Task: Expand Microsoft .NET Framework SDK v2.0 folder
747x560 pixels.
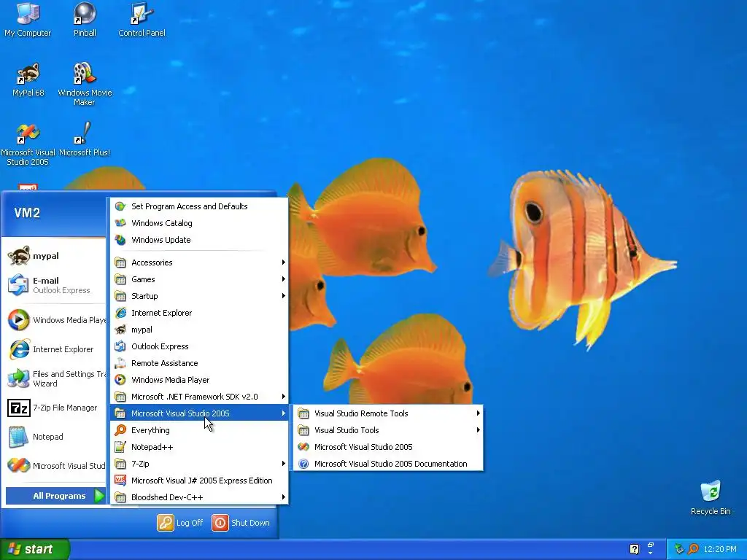Action: point(199,396)
